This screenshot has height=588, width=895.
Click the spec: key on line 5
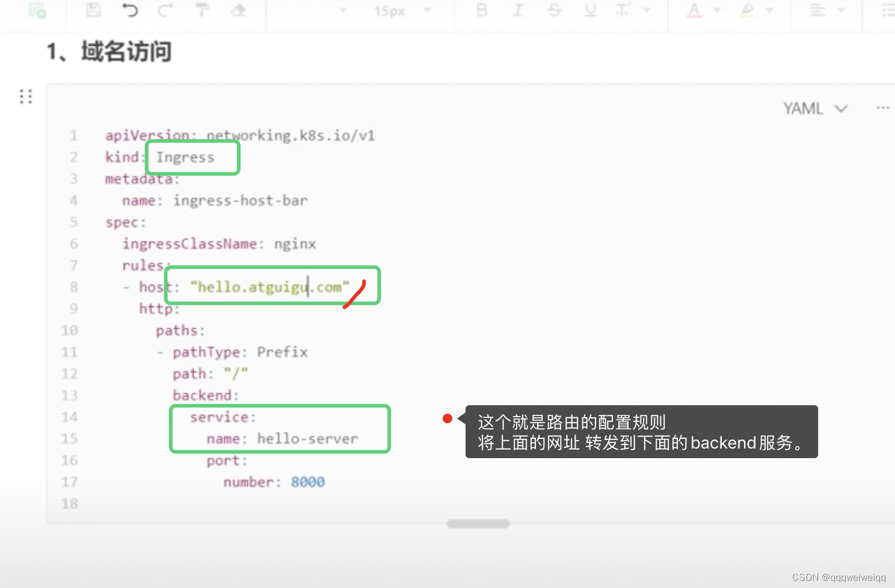126,222
